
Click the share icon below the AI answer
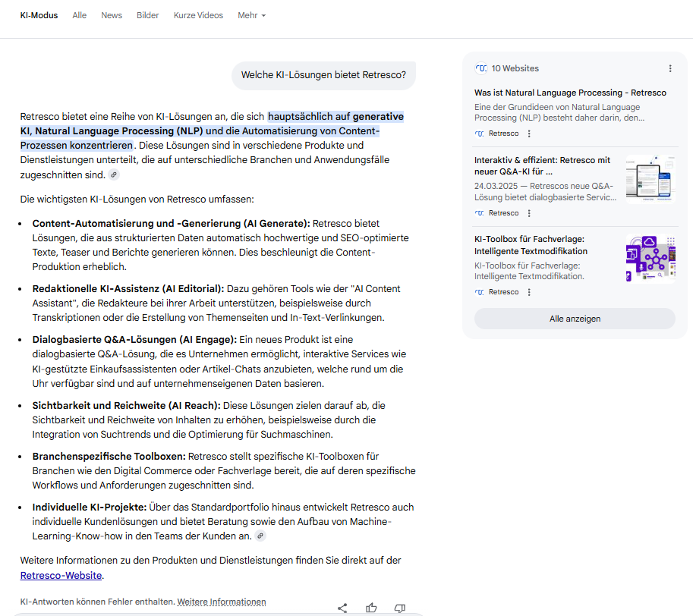[342, 608]
